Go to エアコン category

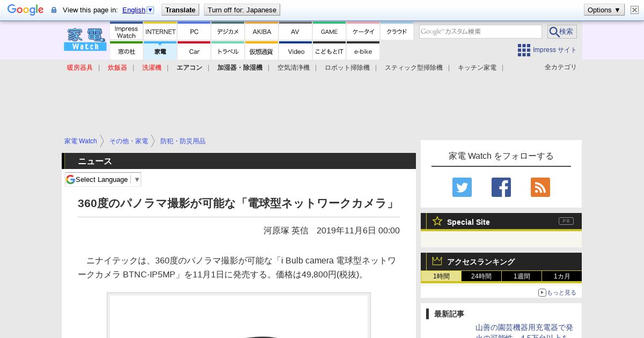[189, 68]
